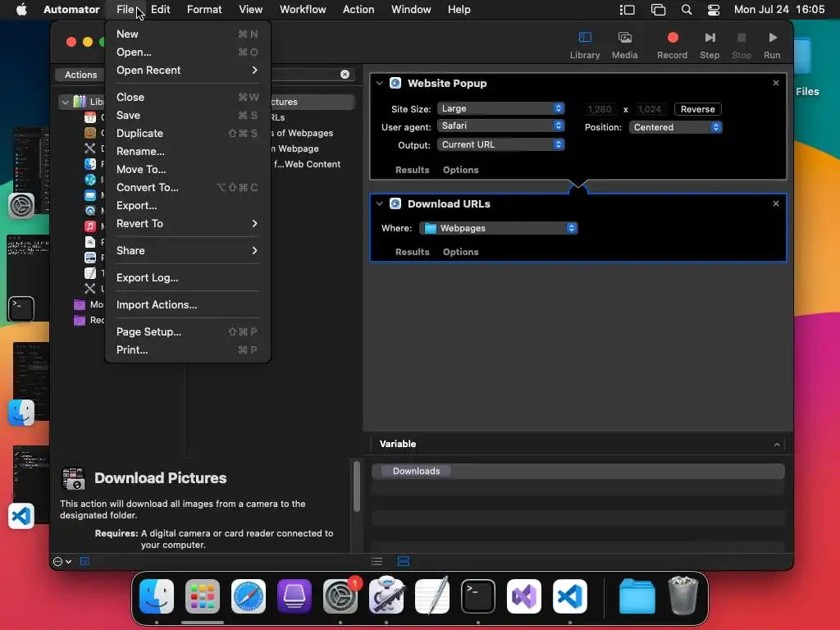This screenshot has width=840, height=630.
Task: Click the Reverse button
Action: pyautogui.click(x=697, y=109)
